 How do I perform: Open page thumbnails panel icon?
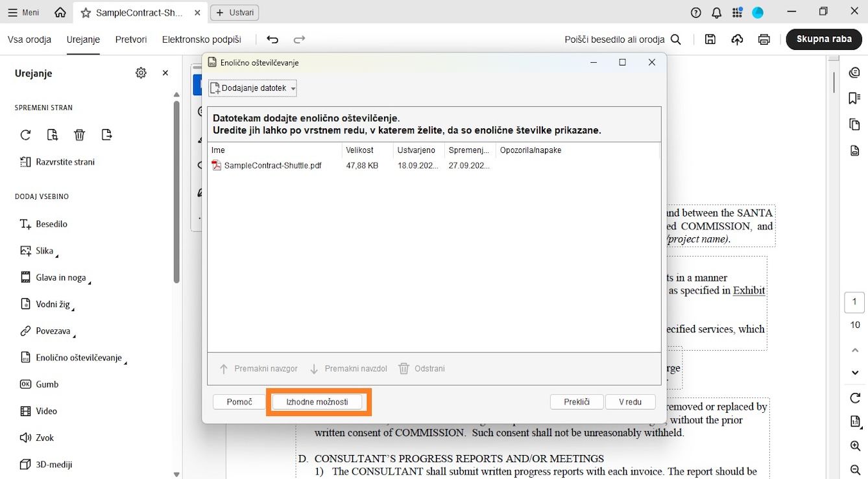854,124
